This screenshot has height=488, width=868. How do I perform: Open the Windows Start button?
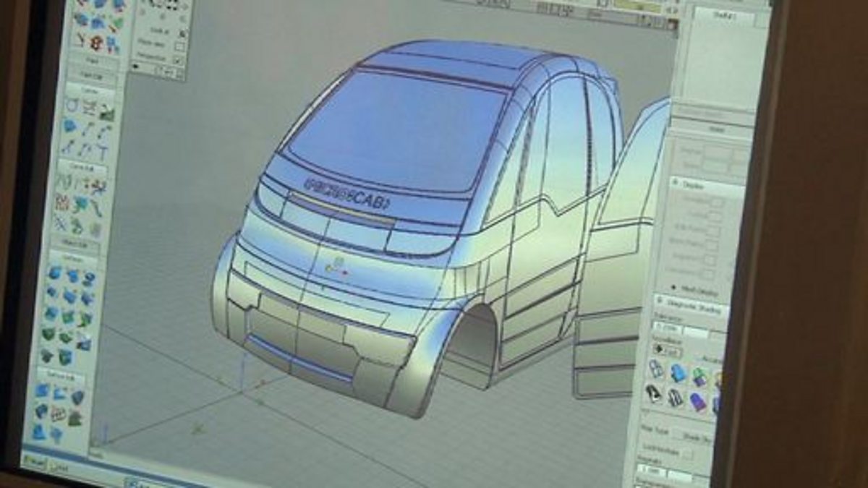coord(35,460)
